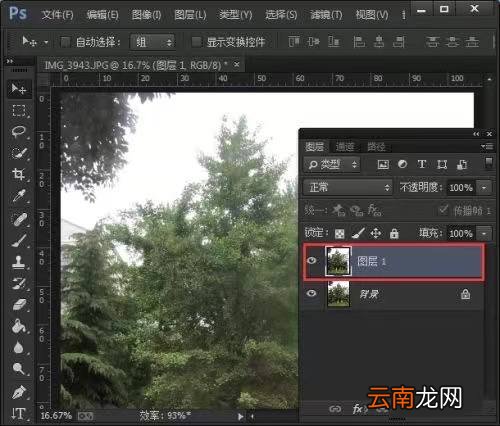Collapse the Layers panel double-arrow
The height and width of the screenshot is (426, 500).
coord(476,134)
